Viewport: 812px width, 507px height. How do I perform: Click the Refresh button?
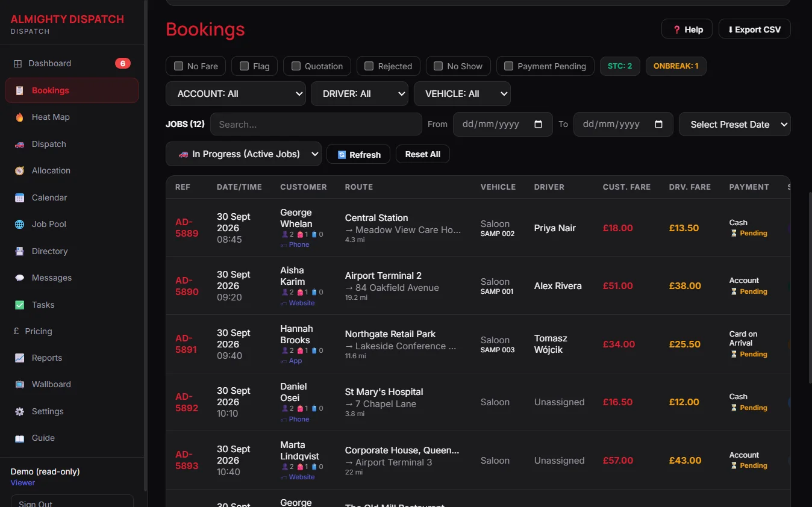point(358,154)
